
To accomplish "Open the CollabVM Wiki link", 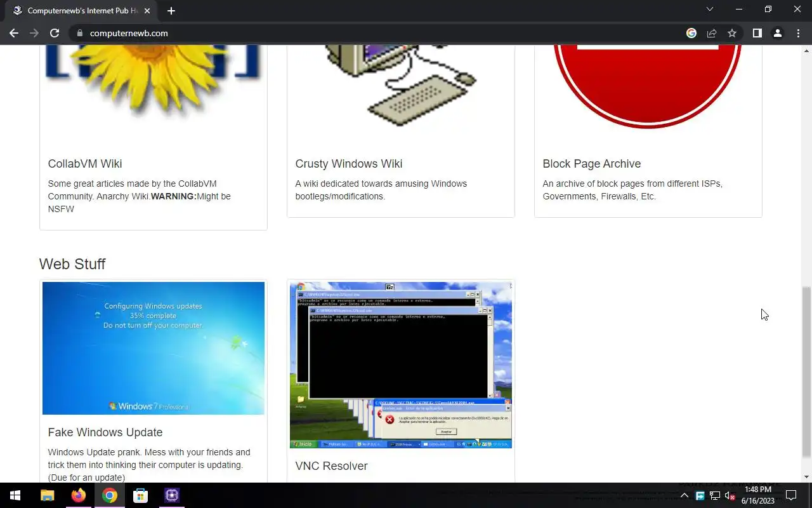I will click(x=85, y=164).
